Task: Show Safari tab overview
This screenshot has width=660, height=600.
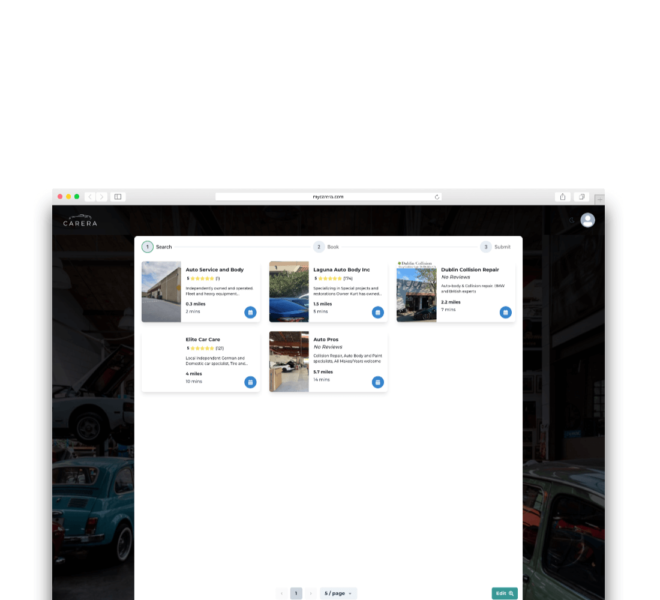Action: (x=581, y=197)
